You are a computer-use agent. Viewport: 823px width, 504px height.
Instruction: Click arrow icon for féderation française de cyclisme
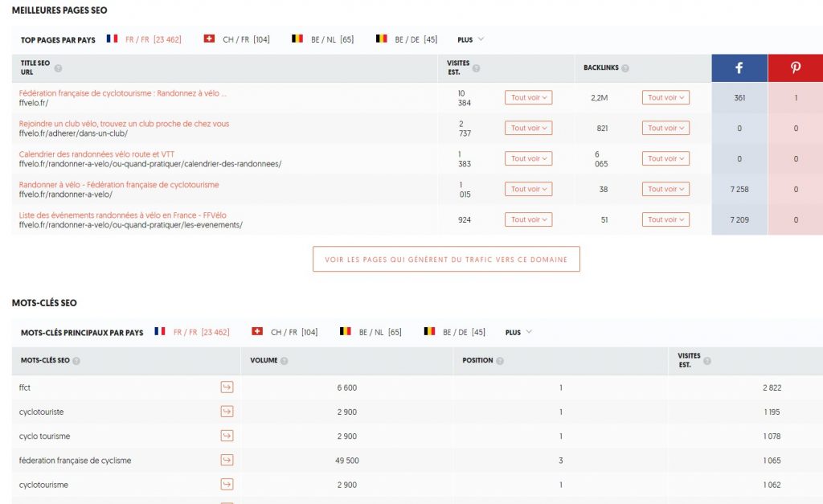[x=227, y=461]
